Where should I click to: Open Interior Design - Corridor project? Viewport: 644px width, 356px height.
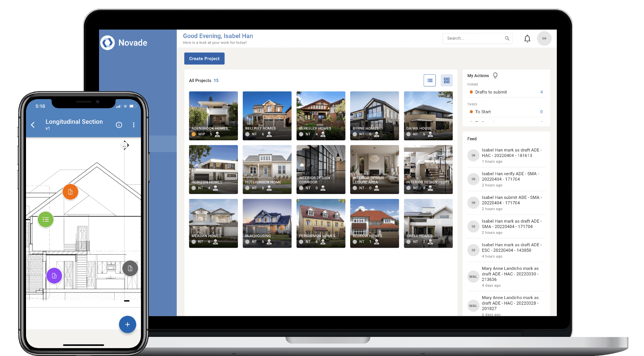(321, 170)
